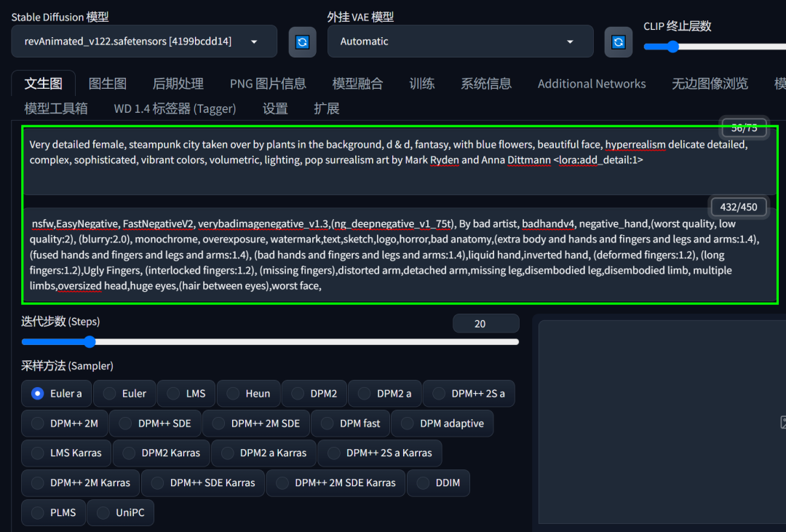Select the DPM adaptive sampler
786x532 pixels.
(442, 423)
